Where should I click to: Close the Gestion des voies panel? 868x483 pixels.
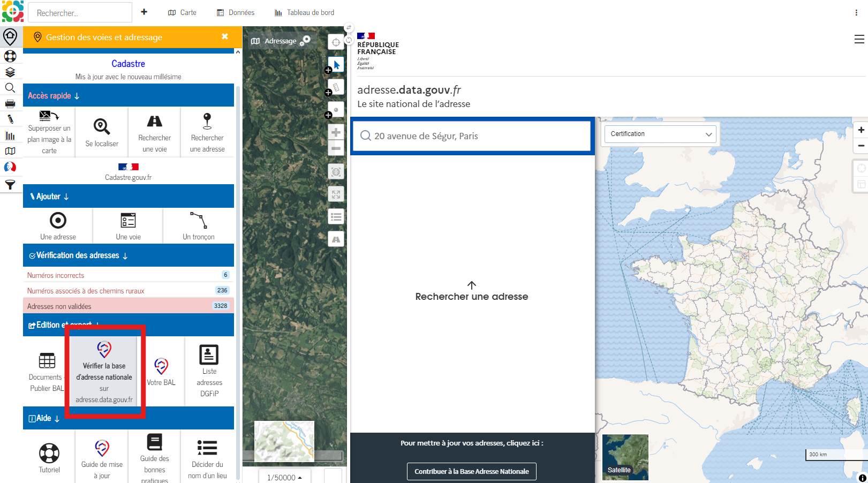pyautogui.click(x=225, y=36)
